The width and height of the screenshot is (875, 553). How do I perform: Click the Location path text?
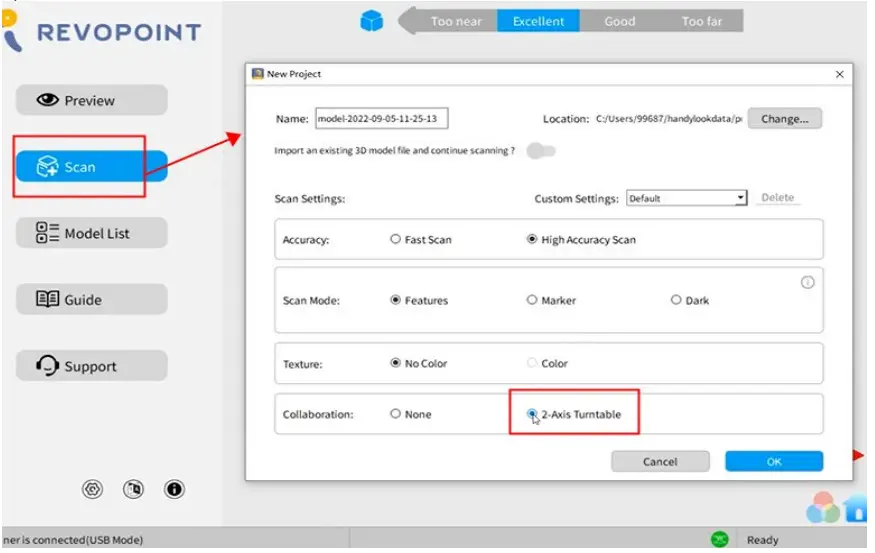click(669, 119)
